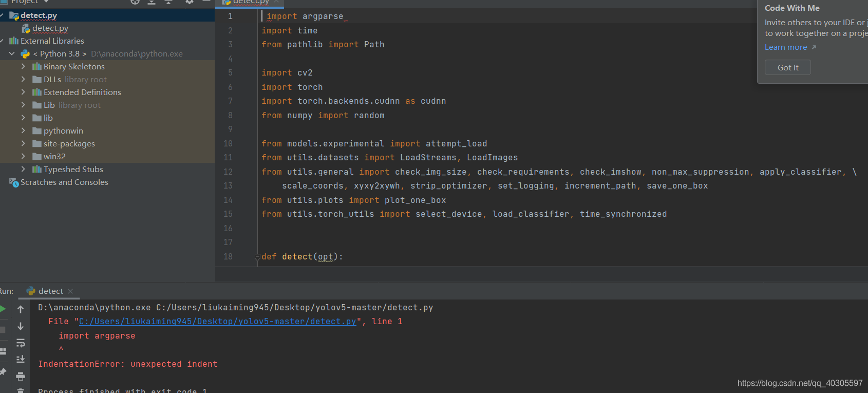This screenshot has width=868, height=393.
Task: Click the Collapse All icon in Project toolbar
Action: [168, 2]
